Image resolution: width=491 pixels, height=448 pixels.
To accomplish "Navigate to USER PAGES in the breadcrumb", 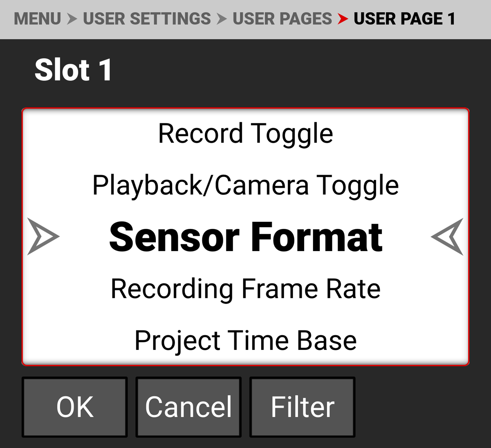I will coord(282,19).
